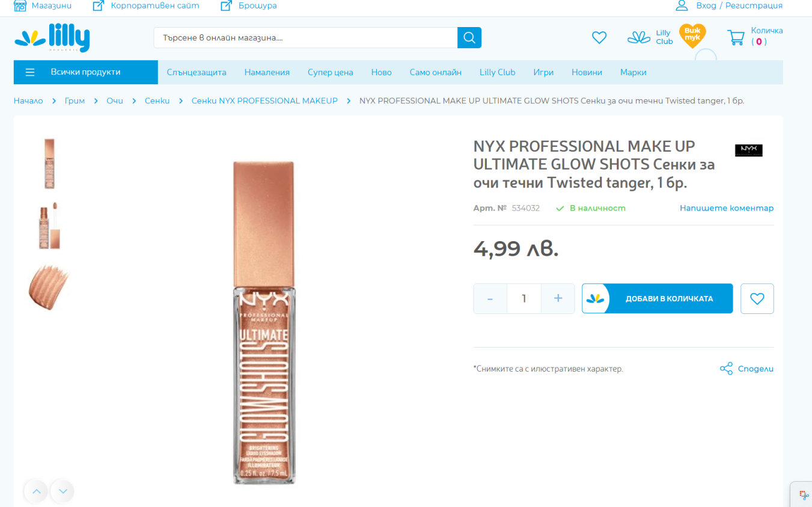Screen dimensions: 812x507
Task: Decrease quantity with minus button
Action: [490, 298]
